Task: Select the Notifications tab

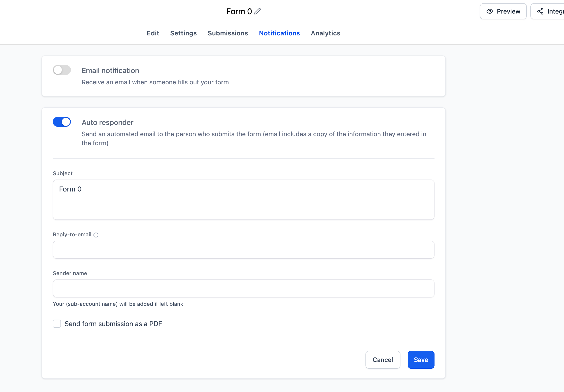Action: 279,33
